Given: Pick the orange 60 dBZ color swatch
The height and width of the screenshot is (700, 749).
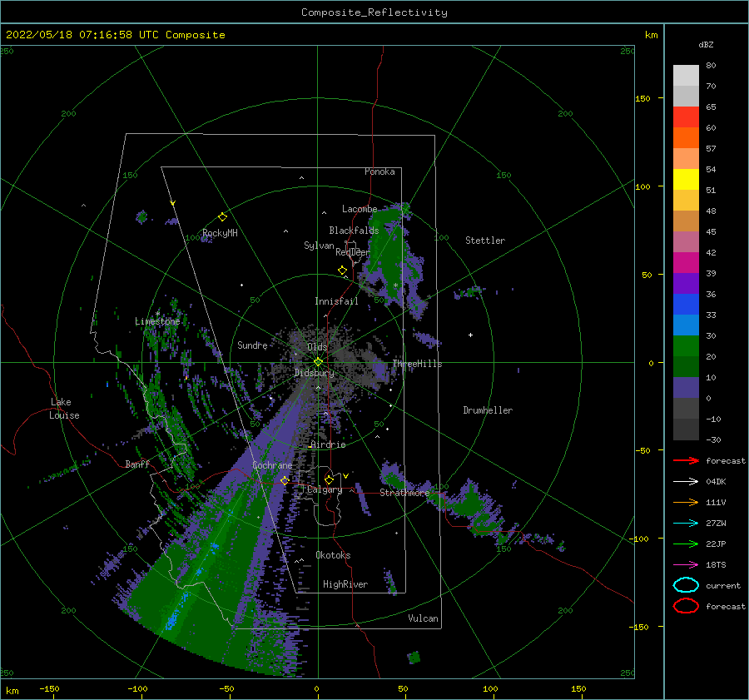Looking at the screenshot, I should (x=686, y=137).
